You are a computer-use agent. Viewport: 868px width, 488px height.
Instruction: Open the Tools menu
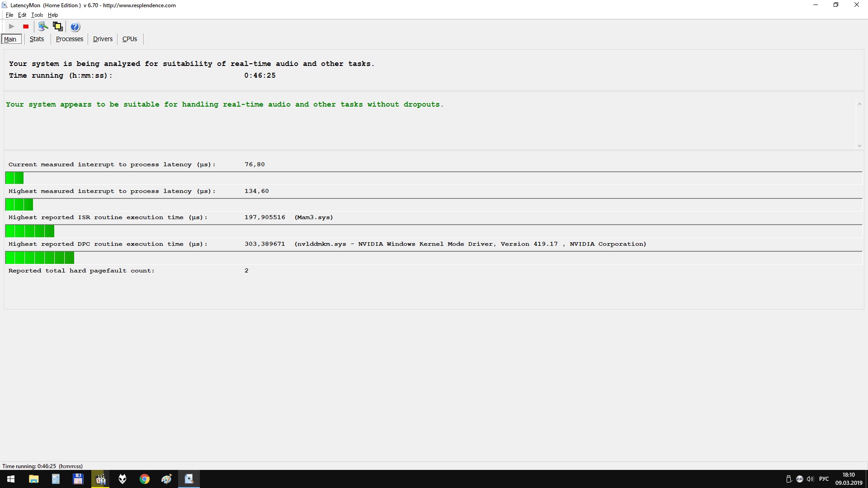coord(37,15)
